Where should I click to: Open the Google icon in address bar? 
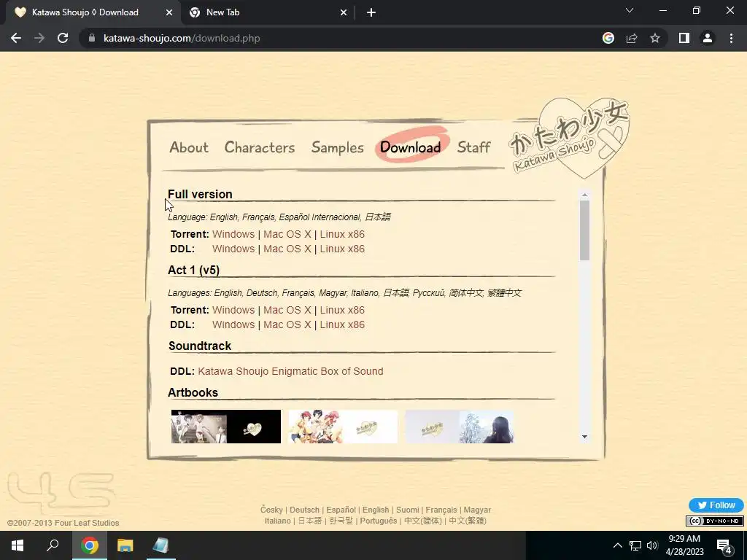608,38
